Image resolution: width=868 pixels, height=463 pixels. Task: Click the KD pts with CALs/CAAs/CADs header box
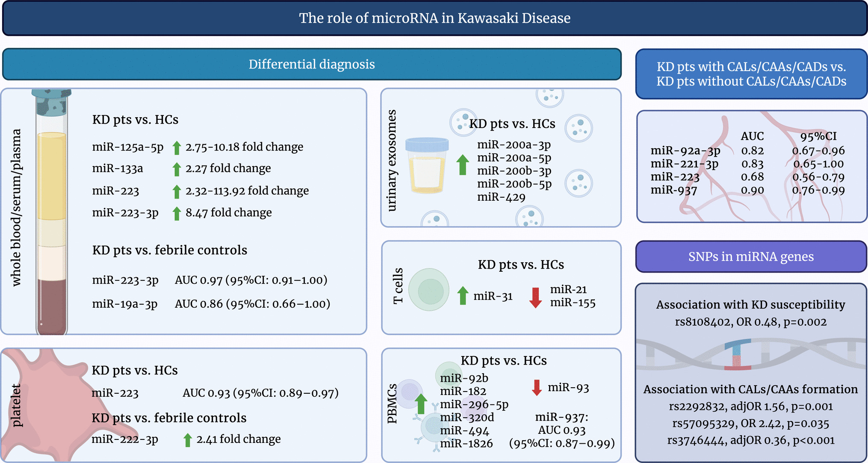click(x=751, y=74)
